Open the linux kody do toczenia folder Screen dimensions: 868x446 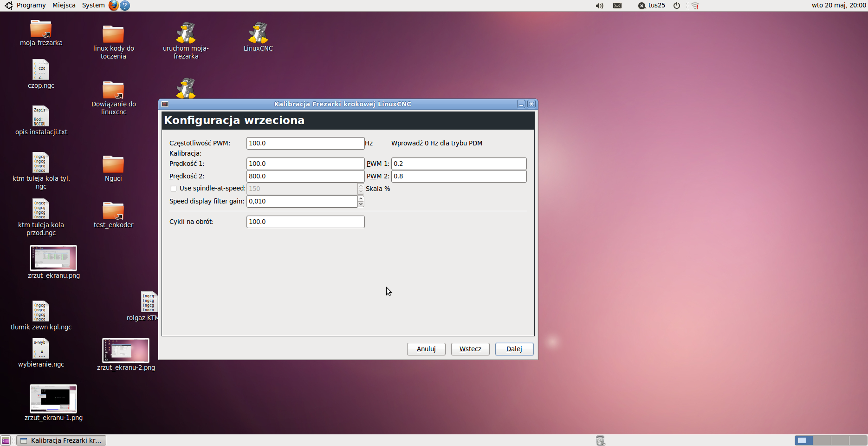coord(113,34)
